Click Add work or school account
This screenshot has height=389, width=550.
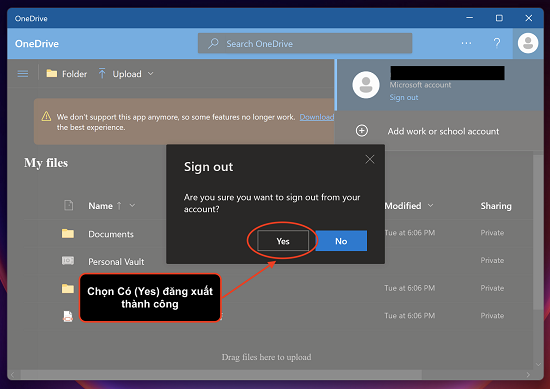coord(443,131)
